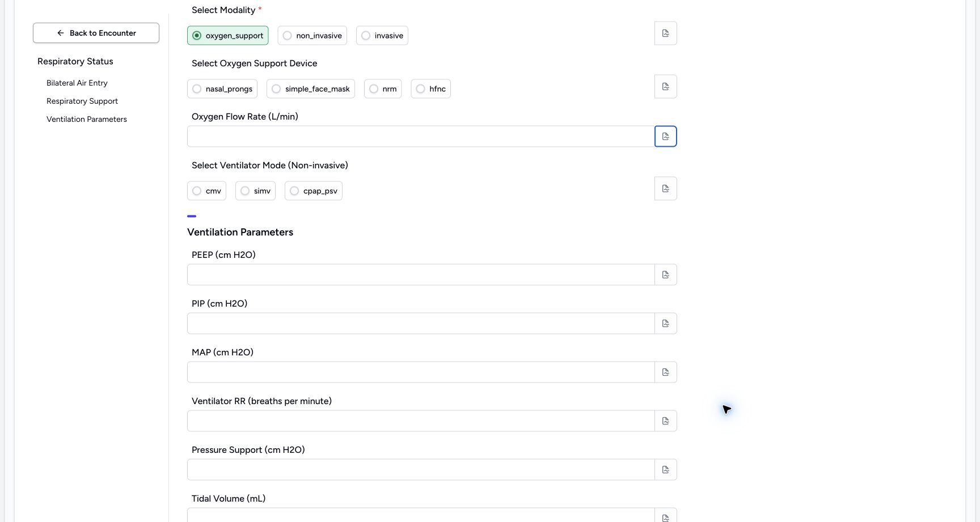980x522 pixels.
Task: Choose simple_face_mask oxygen device
Action: 311,89
